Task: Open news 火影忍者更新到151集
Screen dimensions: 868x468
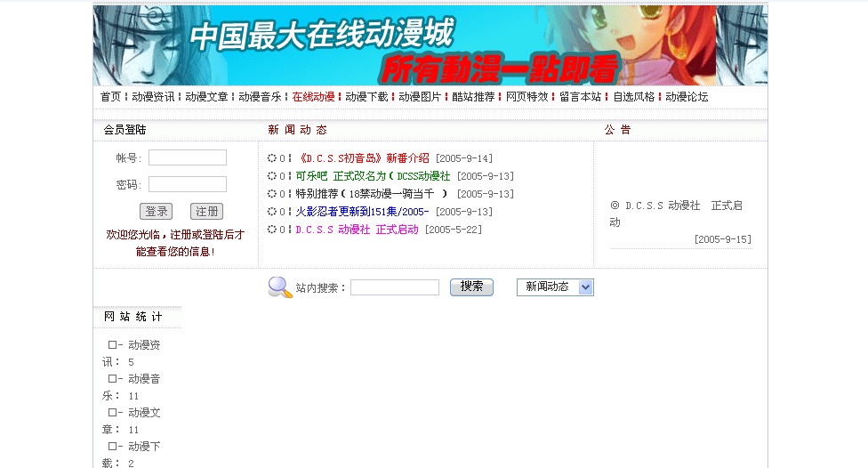Action: [x=362, y=212]
